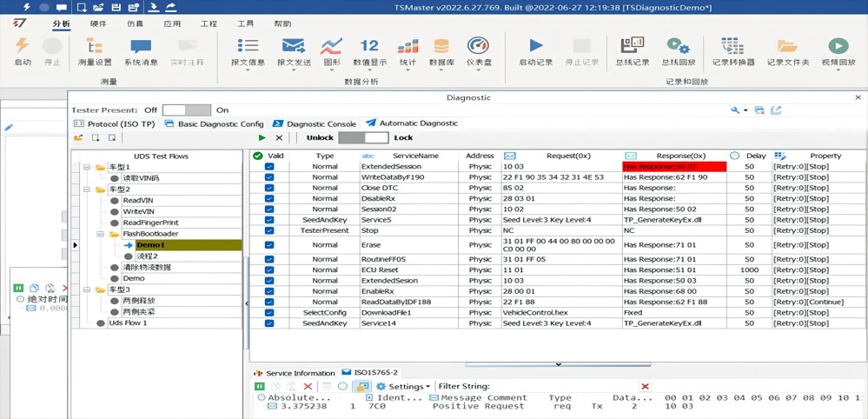
Task: Open the 仪表盘 dashboard gauge
Action: (x=478, y=47)
